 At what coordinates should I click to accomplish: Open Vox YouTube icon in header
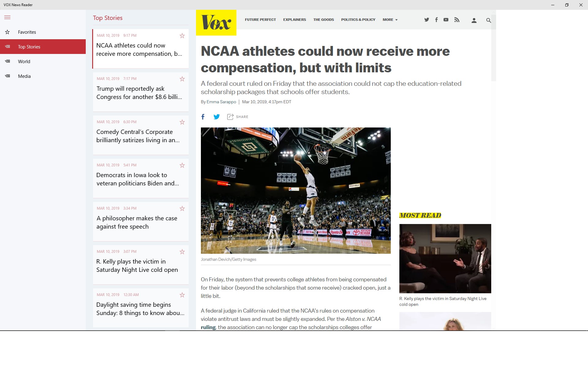pyautogui.click(x=446, y=20)
